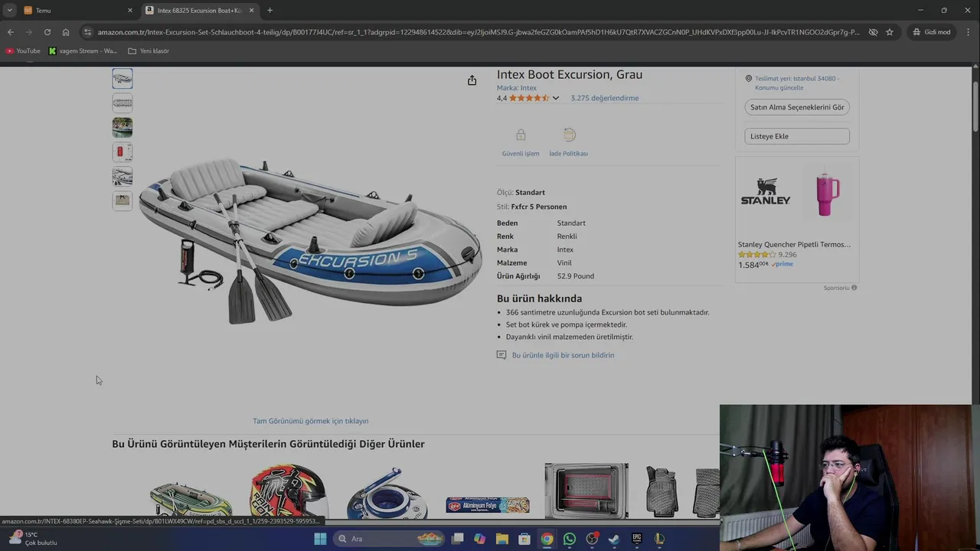Image resolution: width=980 pixels, height=551 pixels.
Task: Open the xagem Stream bookmark
Action: [x=83, y=51]
